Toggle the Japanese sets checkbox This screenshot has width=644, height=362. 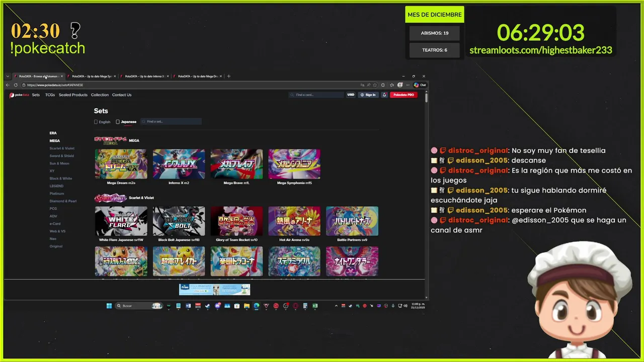118,122
